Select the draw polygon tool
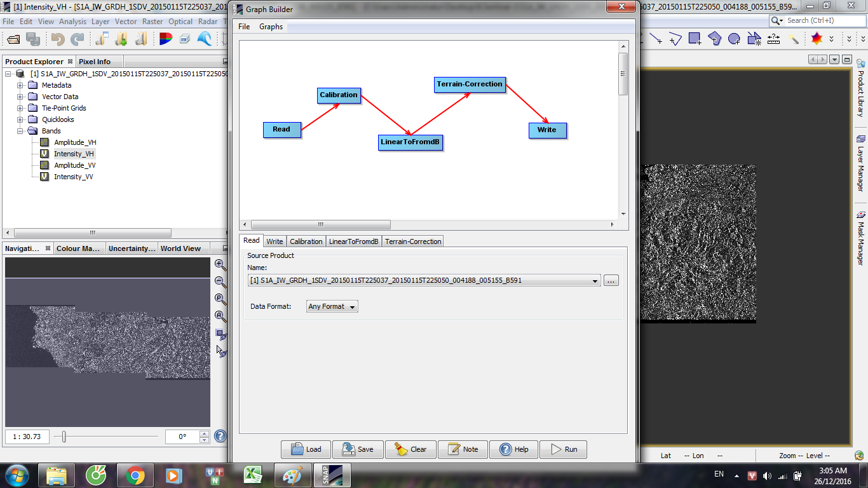 [x=714, y=39]
